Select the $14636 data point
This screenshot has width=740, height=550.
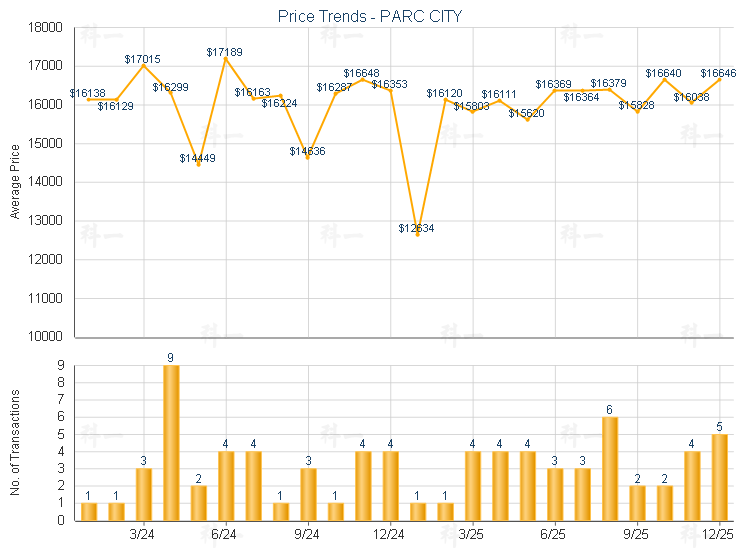coord(308,157)
